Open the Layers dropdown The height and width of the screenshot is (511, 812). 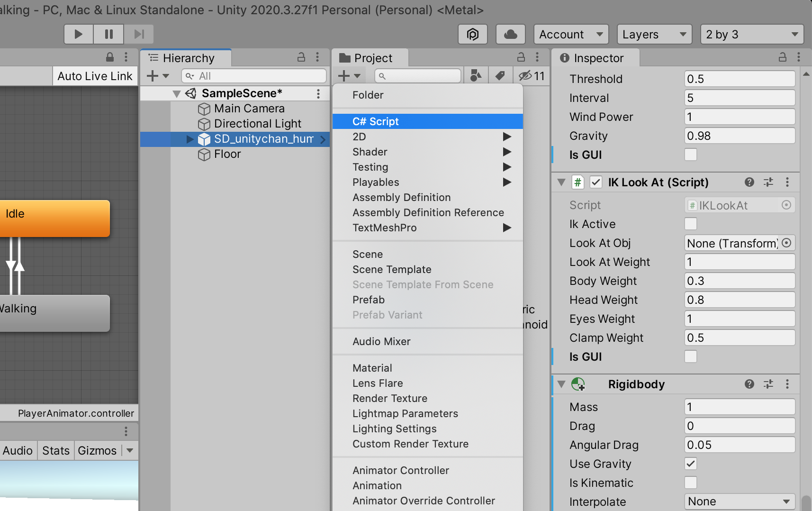click(x=654, y=34)
